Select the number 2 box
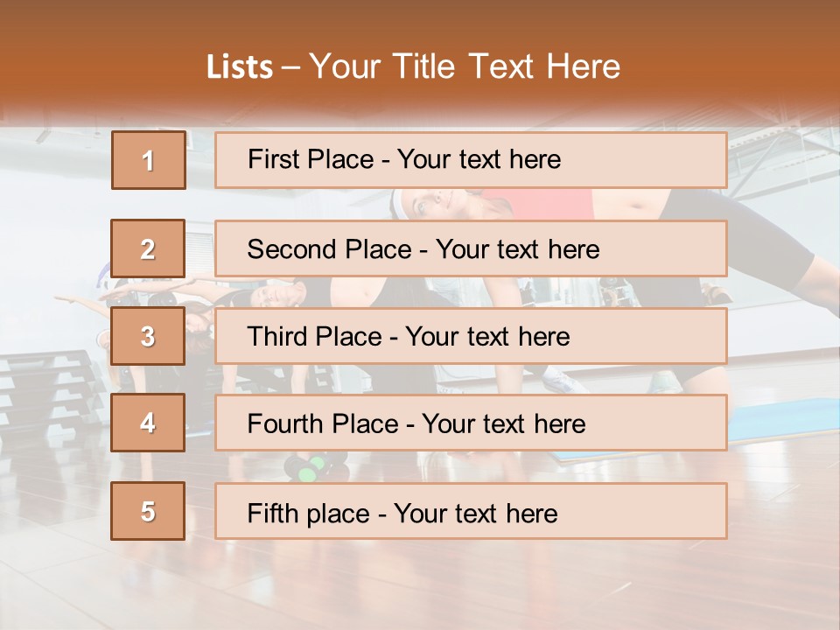 [x=148, y=248]
